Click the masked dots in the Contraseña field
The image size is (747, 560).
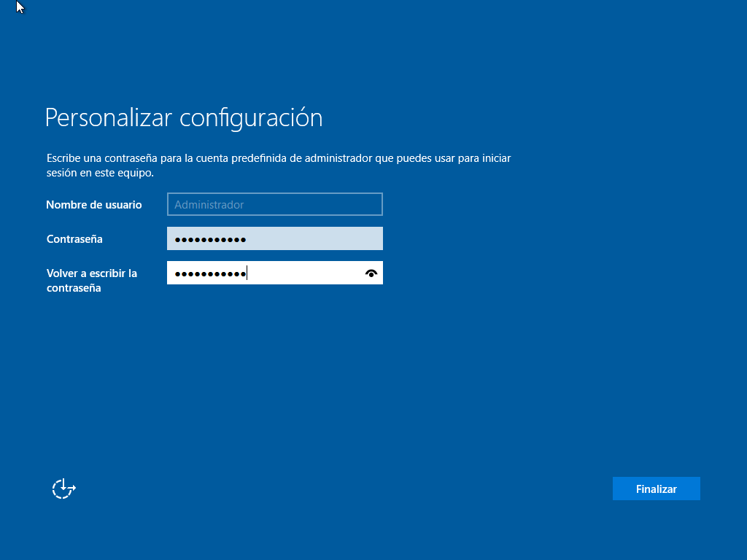[210, 239]
